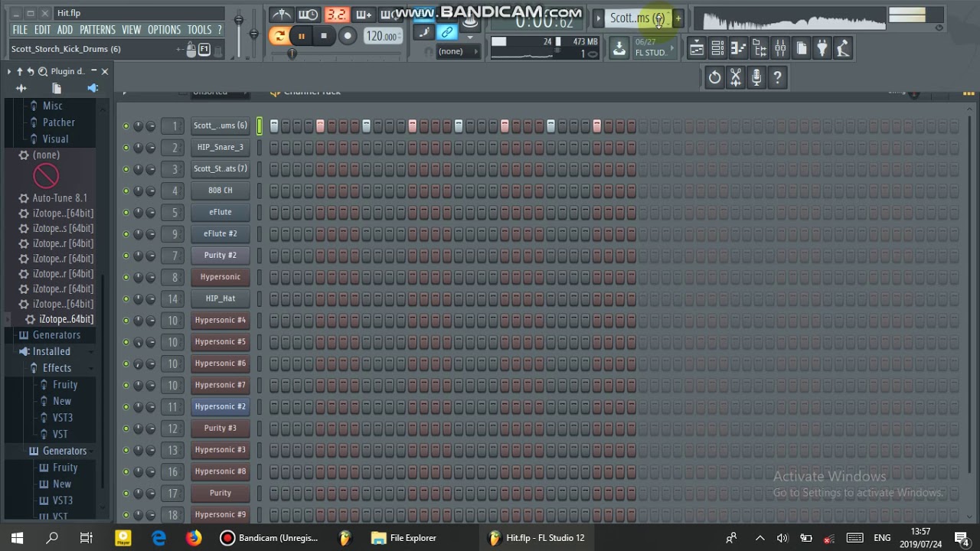Toggle multilink to controllers link icon
This screenshot has width=980, height=551.
(447, 33)
